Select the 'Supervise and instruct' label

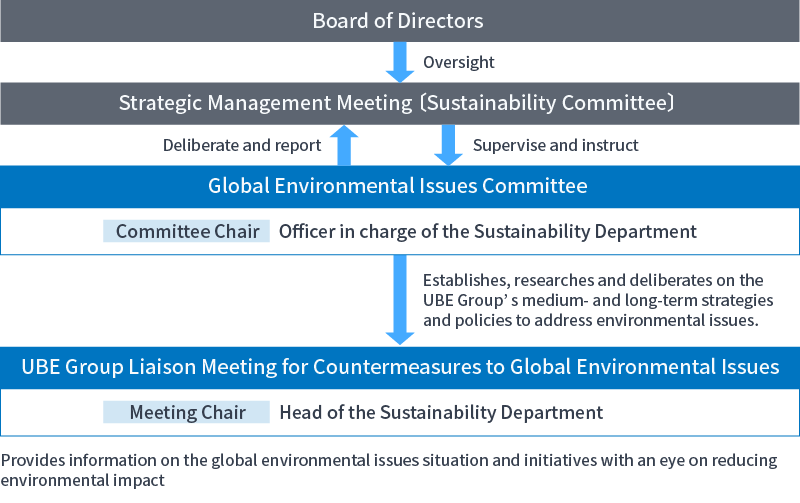click(555, 145)
